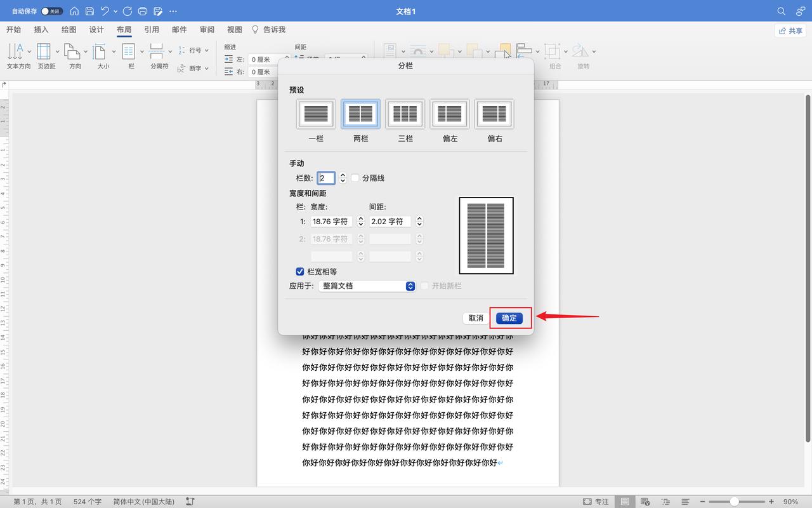Save the document with the floppy disk icon
The height and width of the screenshot is (508, 812).
pyautogui.click(x=89, y=11)
